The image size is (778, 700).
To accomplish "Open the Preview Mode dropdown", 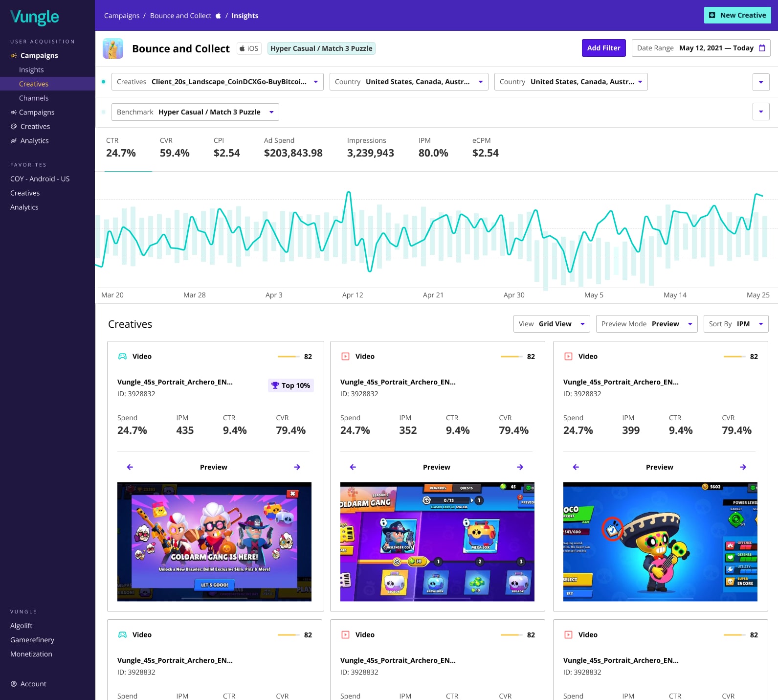I will (x=646, y=324).
